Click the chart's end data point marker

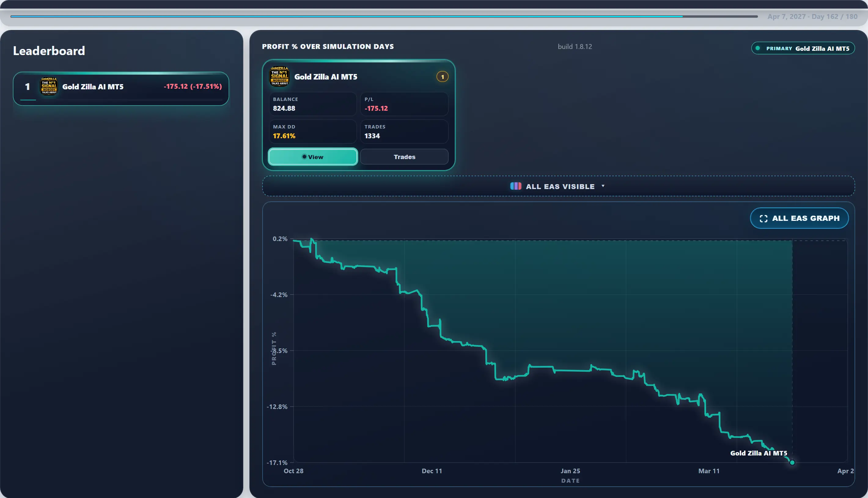[x=792, y=463]
